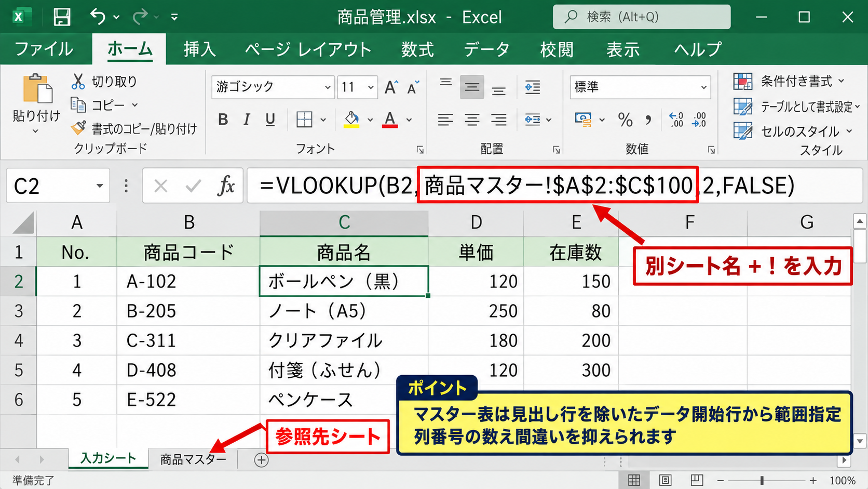Switch to the 商品マスター sheet tab
This screenshot has height=489, width=868.
(193, 459)
